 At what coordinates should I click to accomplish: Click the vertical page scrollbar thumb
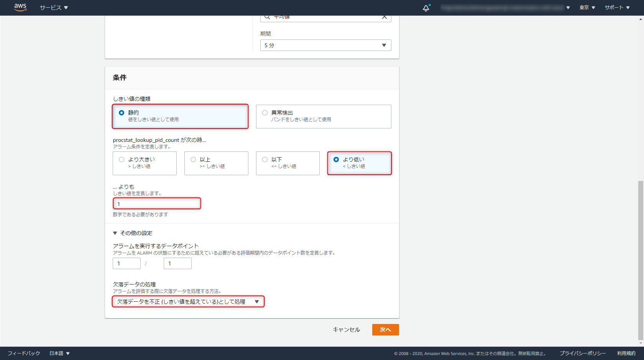[641, 261]
